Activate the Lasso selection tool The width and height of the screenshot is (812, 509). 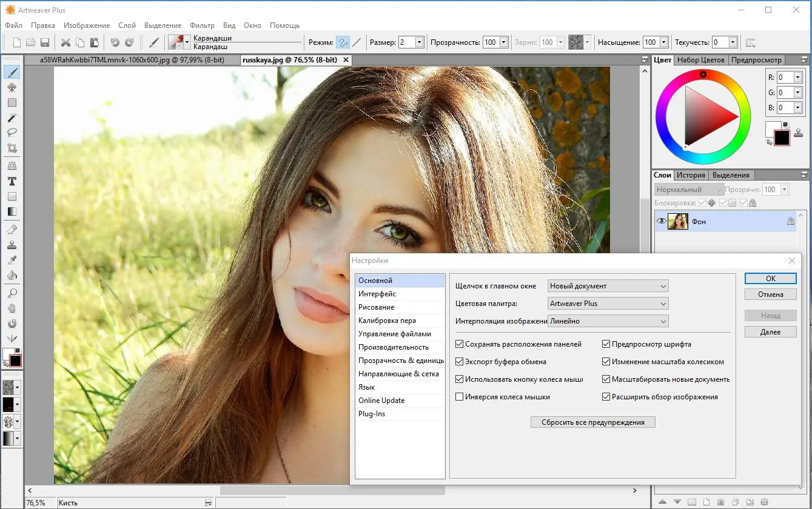click(x=12, y=132)
